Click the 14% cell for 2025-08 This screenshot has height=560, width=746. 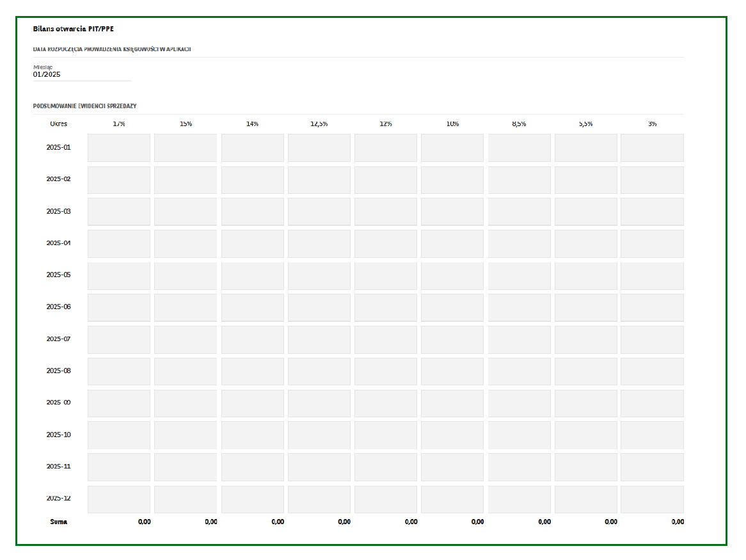[253, 372]
